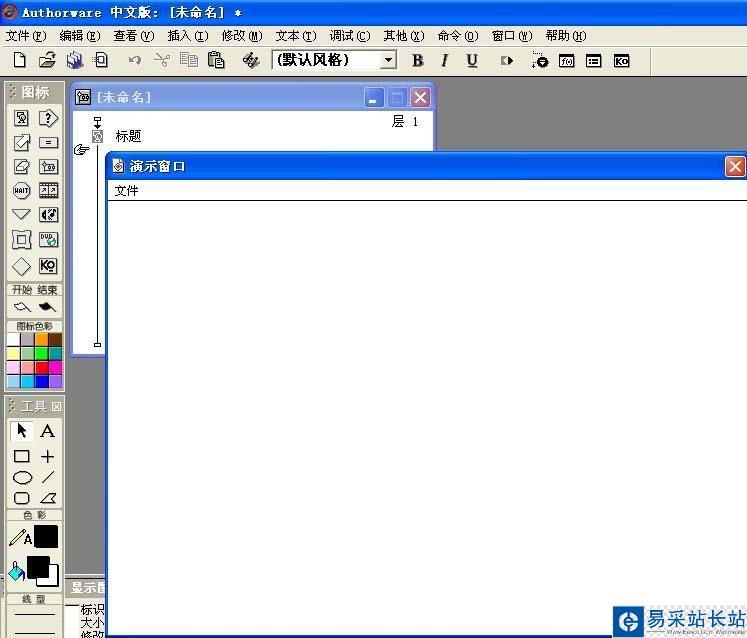Toggle Underline text formatting
The height and width of the screenshot is (638, 747).
472,61
